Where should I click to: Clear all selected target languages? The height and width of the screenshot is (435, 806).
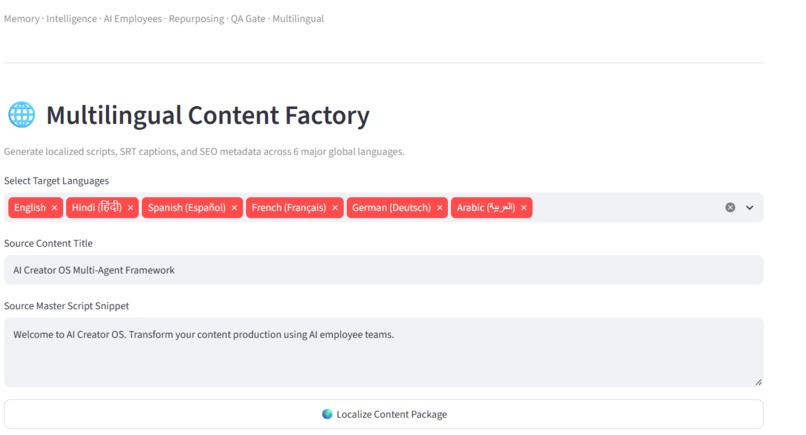[x=730, y=207]
